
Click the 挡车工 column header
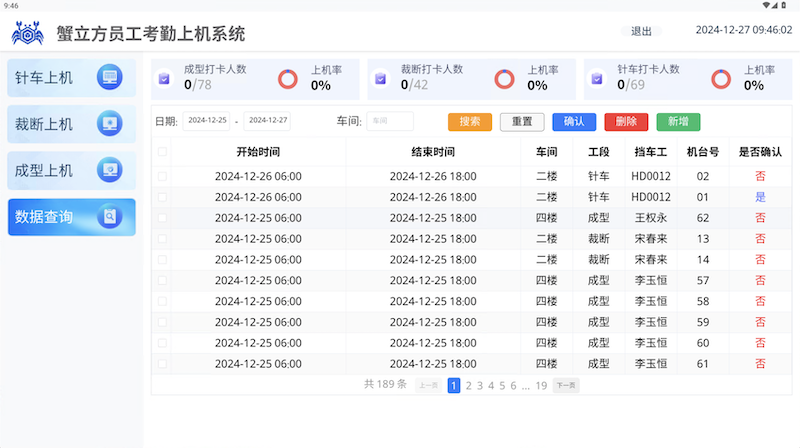click(651, 152)
